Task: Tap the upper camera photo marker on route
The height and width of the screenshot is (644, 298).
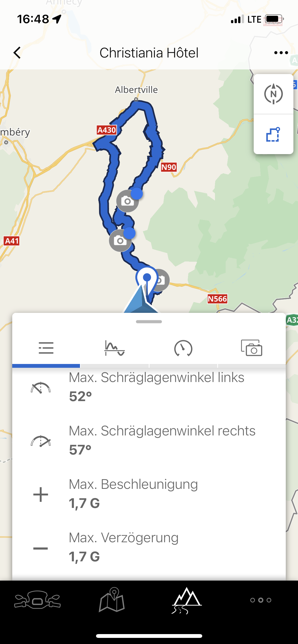Action: [127, 201]
